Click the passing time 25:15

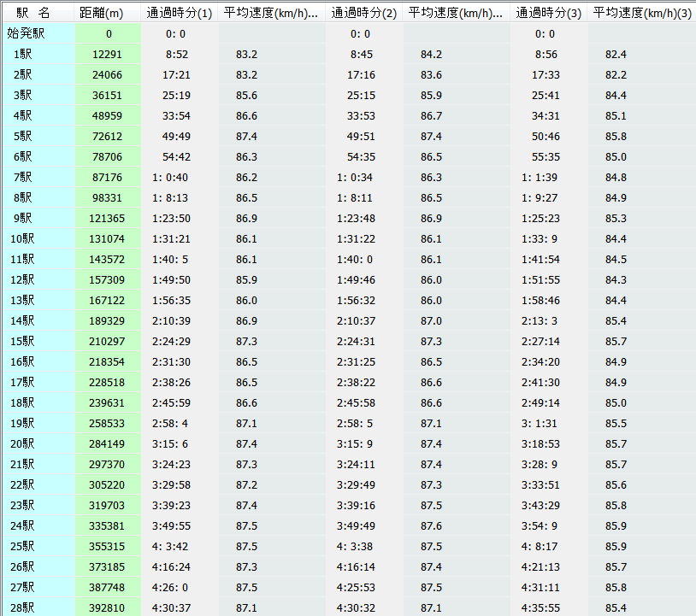pyautogui.click(x=361, y=95)
